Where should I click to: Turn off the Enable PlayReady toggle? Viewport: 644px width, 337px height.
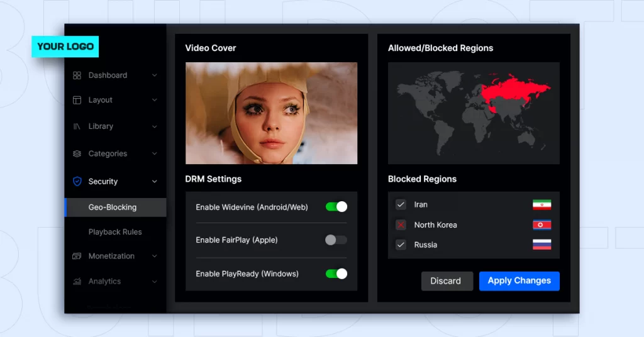[336, 273]
